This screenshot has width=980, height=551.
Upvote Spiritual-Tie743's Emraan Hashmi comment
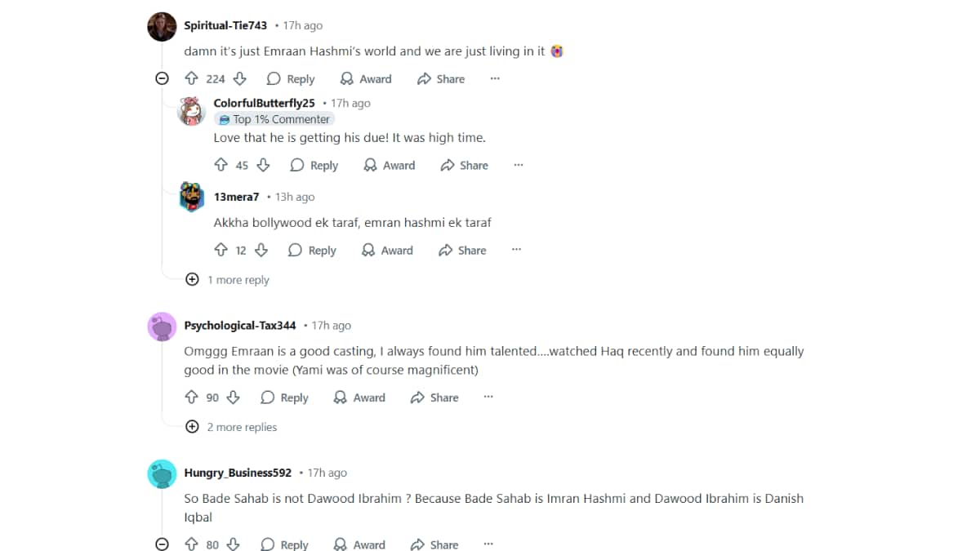[191, 78]
